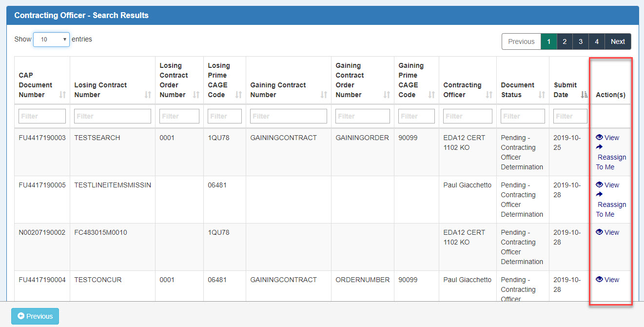Viewport: 644px width, 327px height.
Task: Click eye View icon for FU4417190003
Action: [x=599, y=138]
